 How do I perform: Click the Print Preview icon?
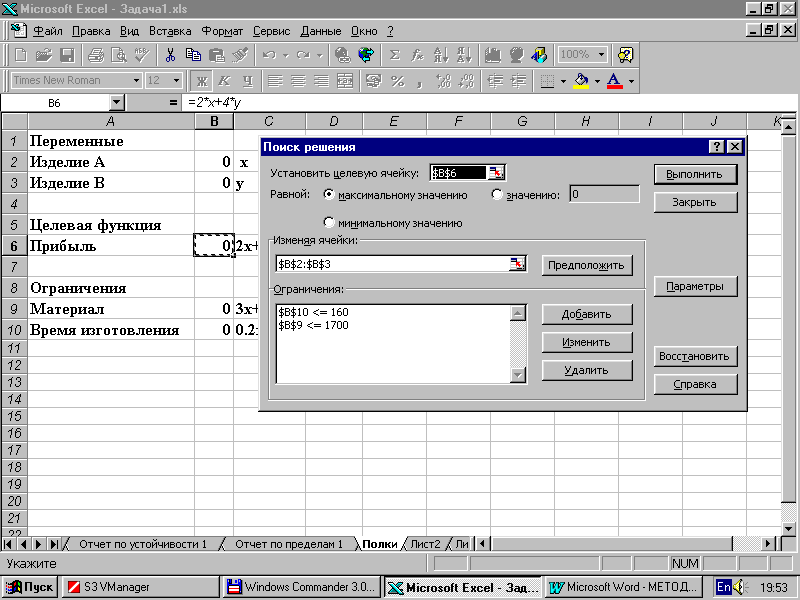tap(118, 55)
